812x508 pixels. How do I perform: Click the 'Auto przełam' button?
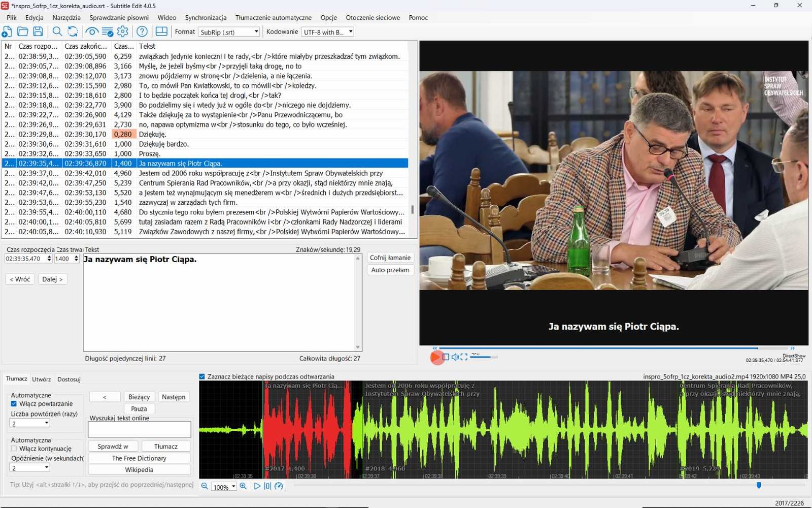click(390, 270)
